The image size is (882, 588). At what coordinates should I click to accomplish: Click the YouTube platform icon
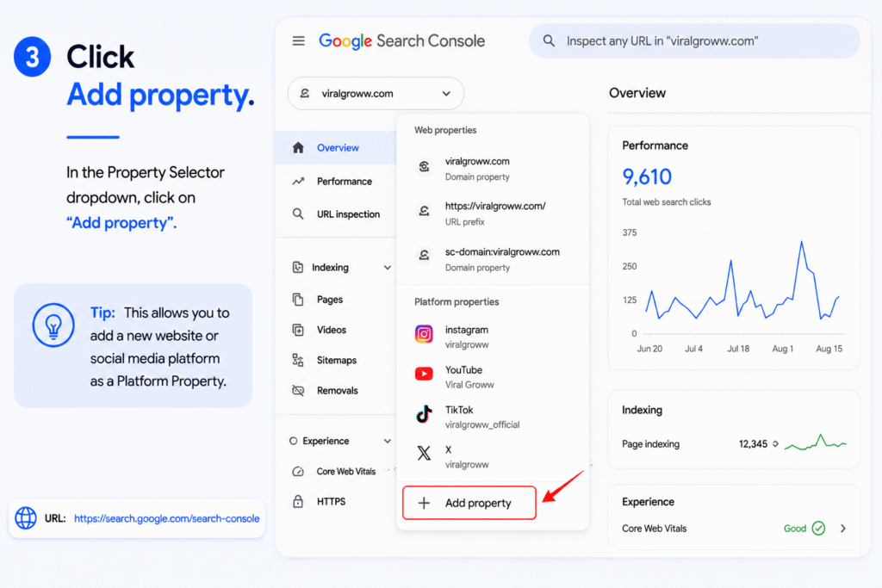(x=424, y=374)
